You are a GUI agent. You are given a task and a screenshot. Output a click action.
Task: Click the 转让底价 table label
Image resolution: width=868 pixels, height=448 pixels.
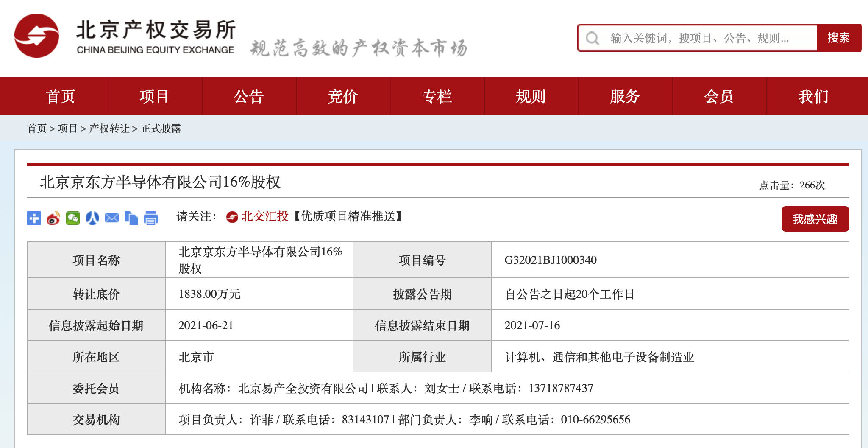[x=96, y=294]
